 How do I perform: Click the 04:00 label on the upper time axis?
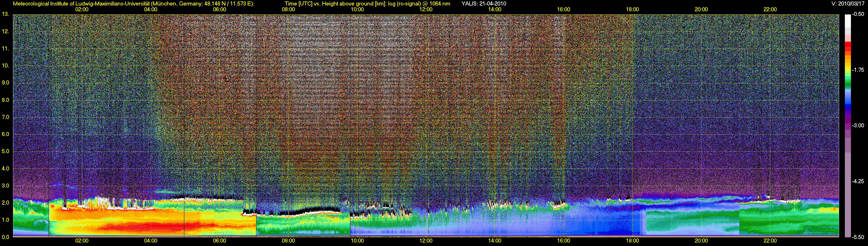tap(151, 10)
